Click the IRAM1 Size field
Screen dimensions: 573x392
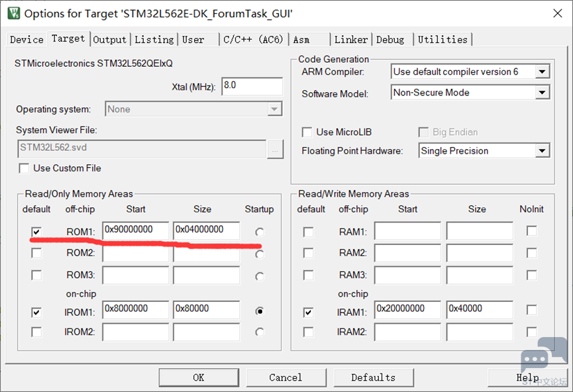[x=480, y=310]
